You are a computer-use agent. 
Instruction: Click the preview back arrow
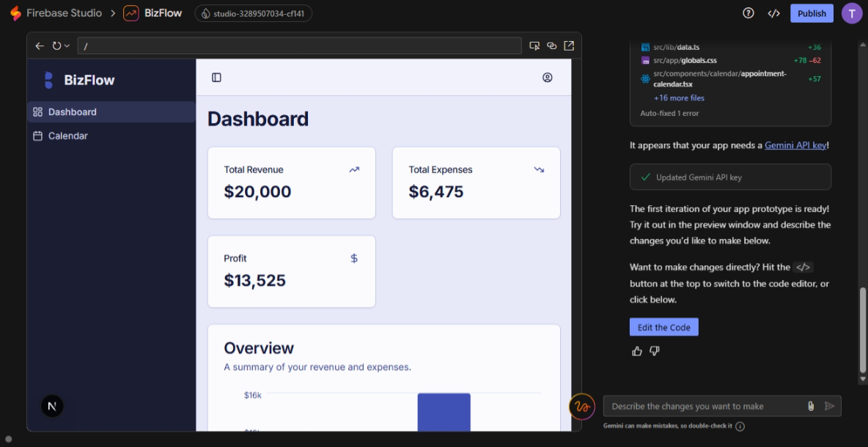pyautogui.click(x=40, y=45)
